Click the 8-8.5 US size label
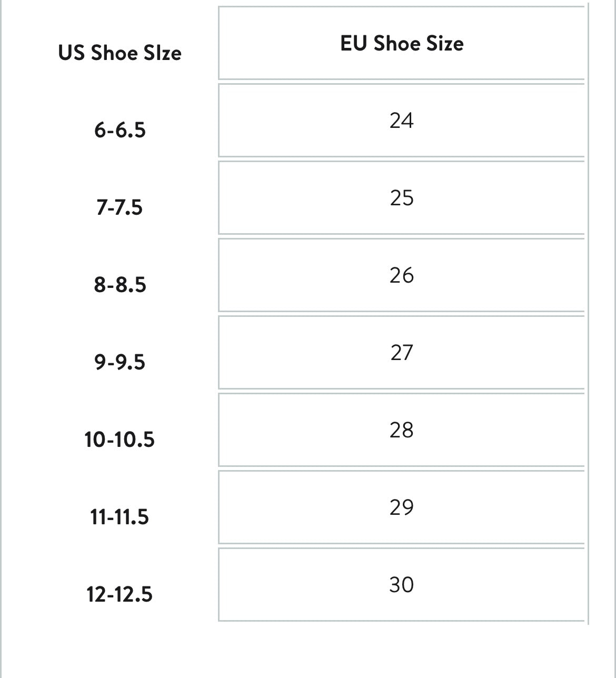 pos(120,285)
